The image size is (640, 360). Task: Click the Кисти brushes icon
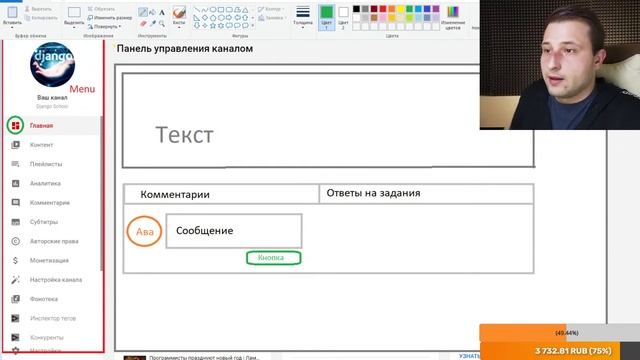point(179,12)
